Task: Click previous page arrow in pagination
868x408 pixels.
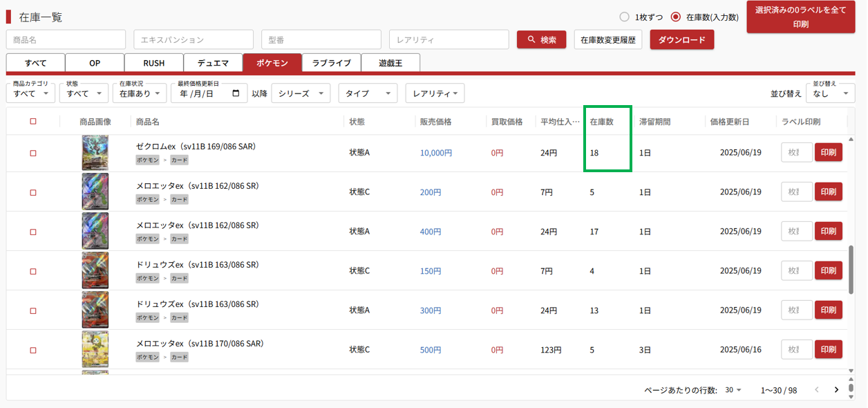Action: tap(816, 390)
